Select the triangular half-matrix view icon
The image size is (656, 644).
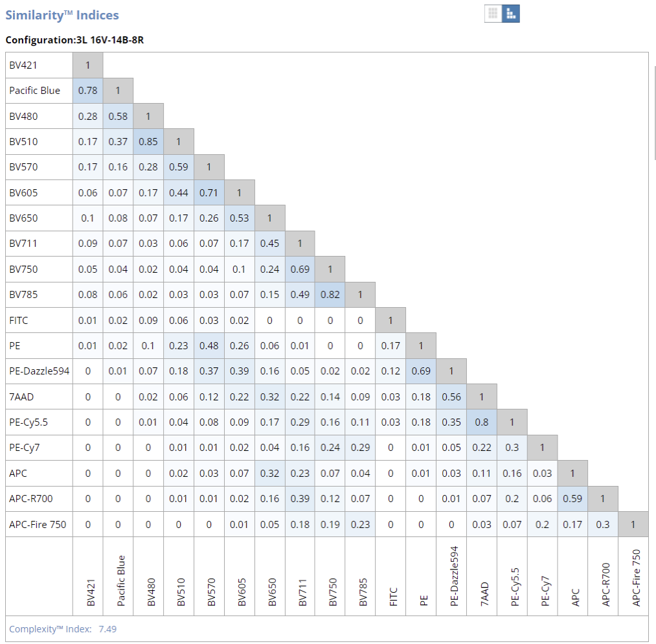click(511, 14)
